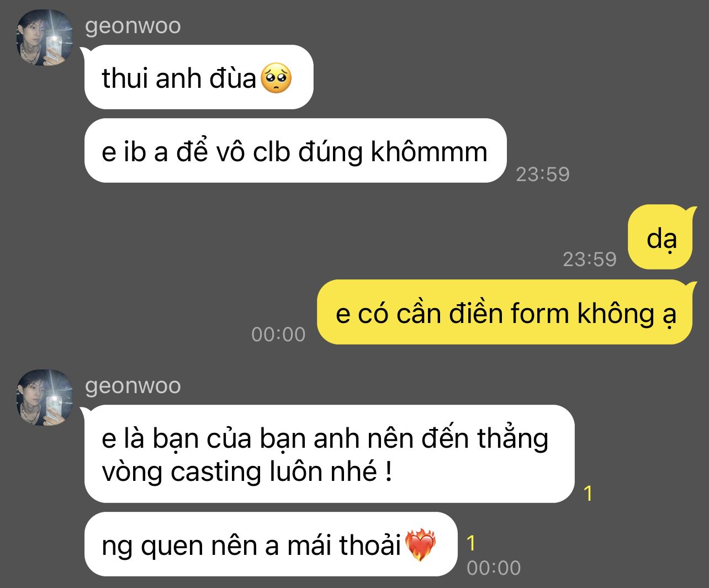The image size is (709, 588).
Task: Tap the bottom 00:00 timestamp
Action: pos(494,568)
